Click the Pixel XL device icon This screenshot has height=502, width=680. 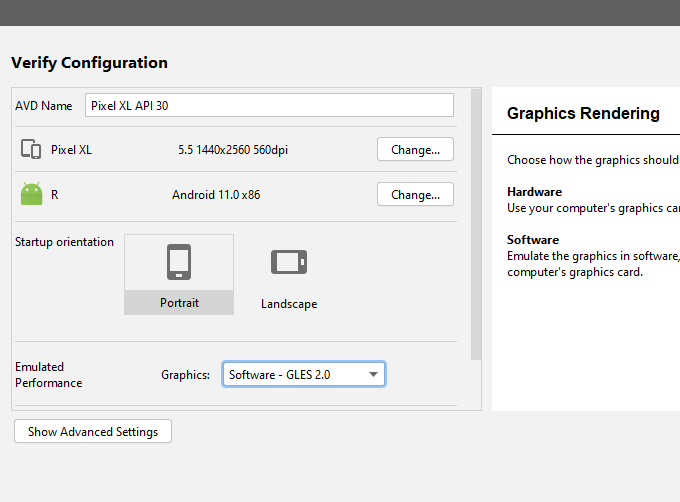(31, 150)
